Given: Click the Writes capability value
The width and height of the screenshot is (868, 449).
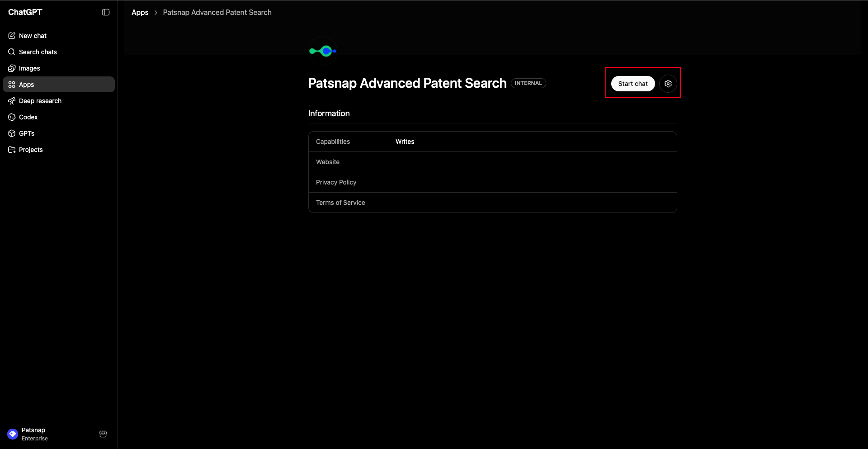Looking at the screenshot, I should click(x=405, y=142).
